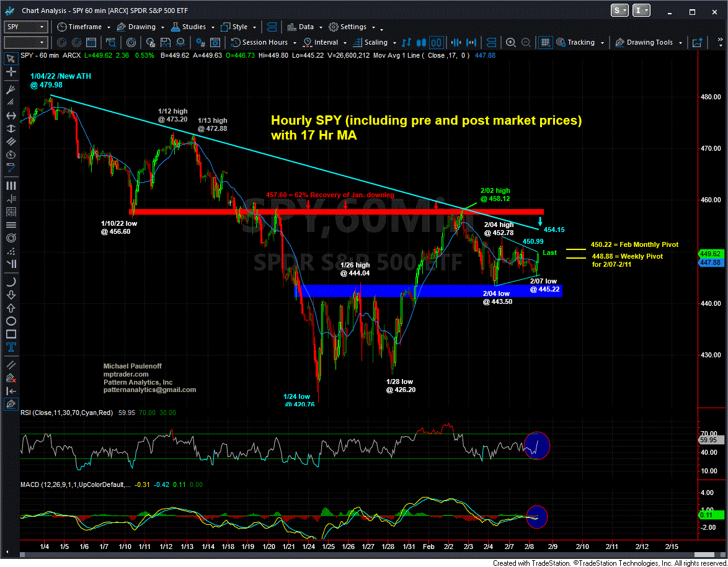Expand the Interval dropdown
This screenshot has width=728, height=567.
click(345, 43)
